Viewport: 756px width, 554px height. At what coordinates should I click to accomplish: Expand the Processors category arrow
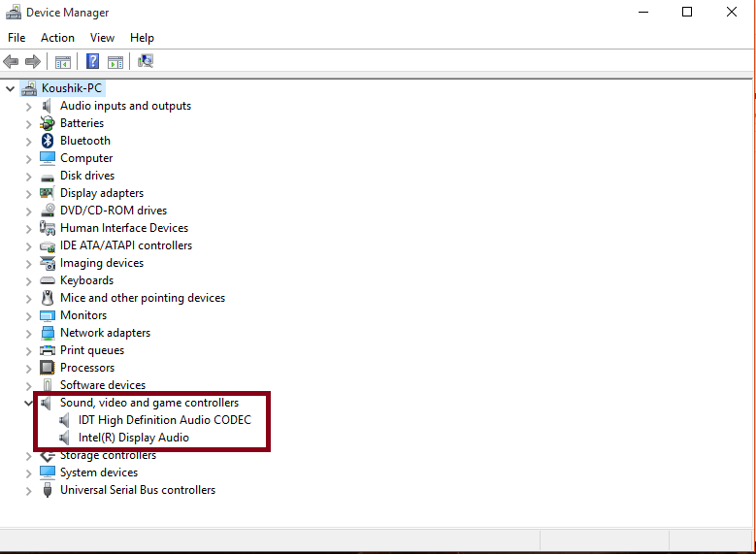pos(28,369)
